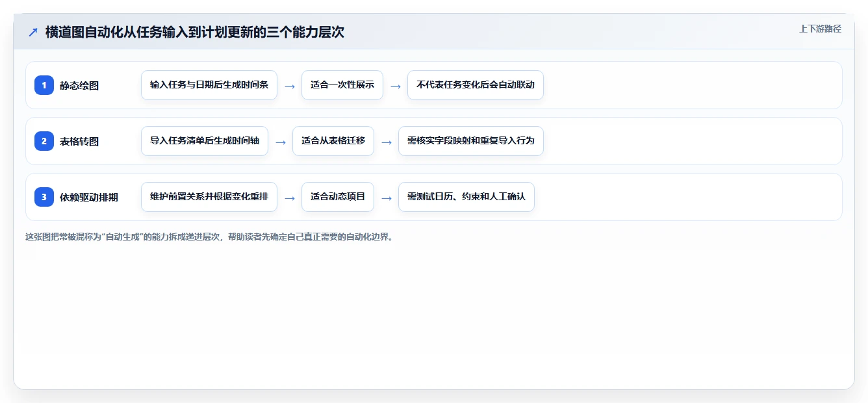
Task: Click the number 3 badge for 依赖驱动排期
Action: pos(44,197)
